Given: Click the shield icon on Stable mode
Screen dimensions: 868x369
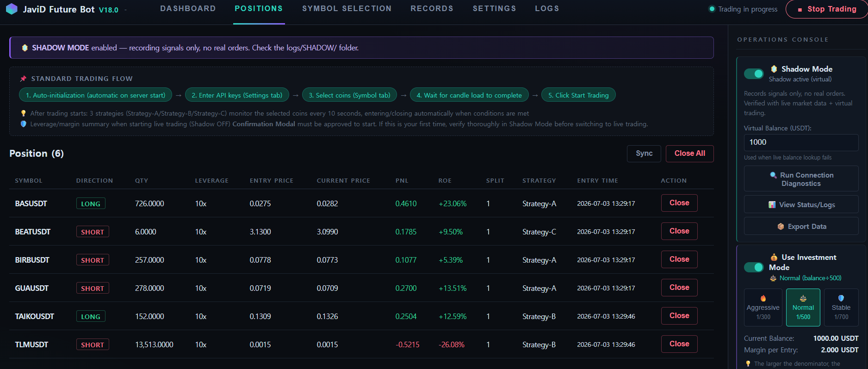Looking at the screenshot, I should [841, 298].
